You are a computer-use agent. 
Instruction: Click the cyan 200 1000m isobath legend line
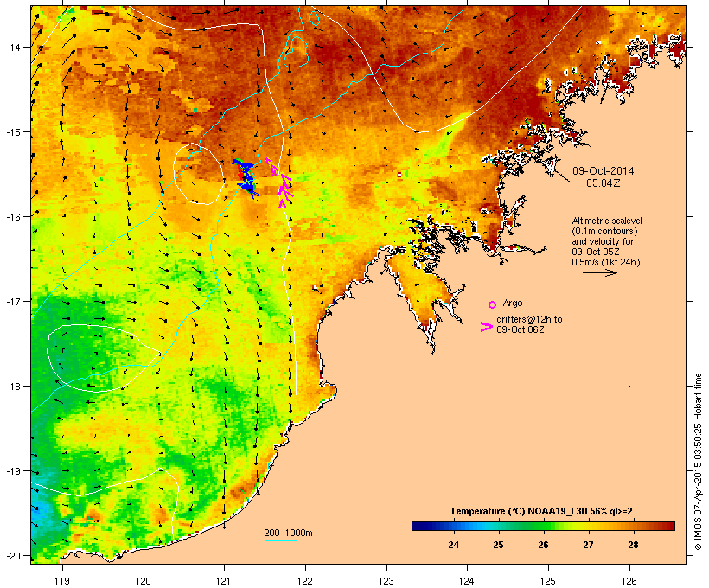(x=280, y=541)
